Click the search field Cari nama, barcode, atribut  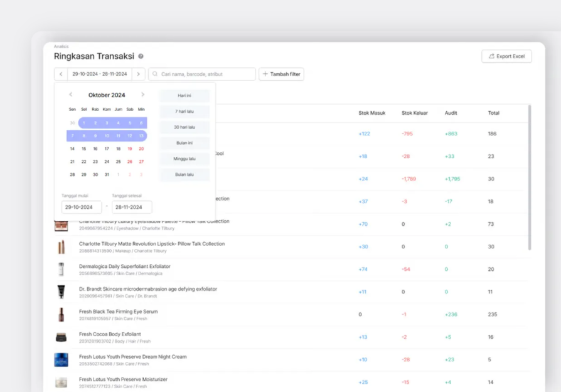tap(202, 74)
